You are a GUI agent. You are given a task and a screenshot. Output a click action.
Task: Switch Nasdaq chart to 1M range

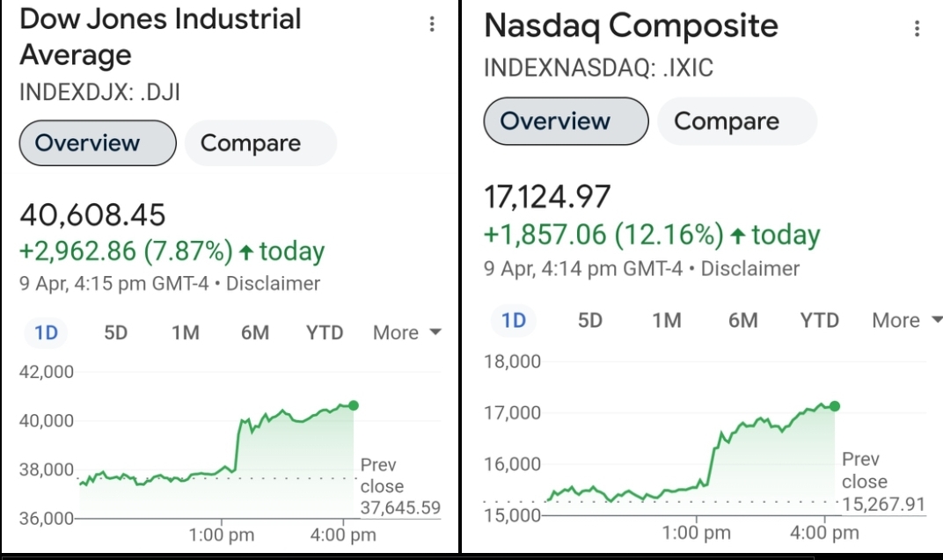(x=667, y=320)
